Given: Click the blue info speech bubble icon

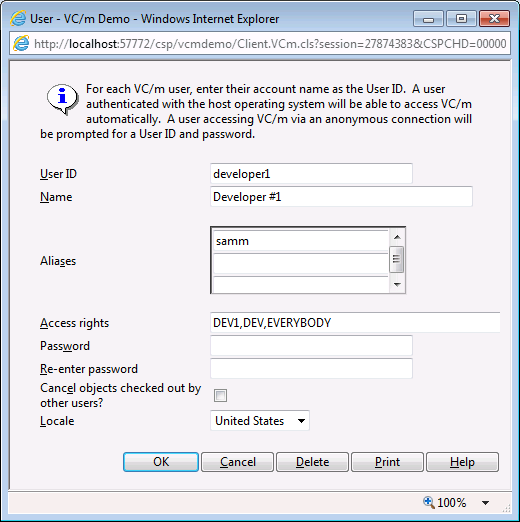Looking at the screenshot, I should [63, 99].
